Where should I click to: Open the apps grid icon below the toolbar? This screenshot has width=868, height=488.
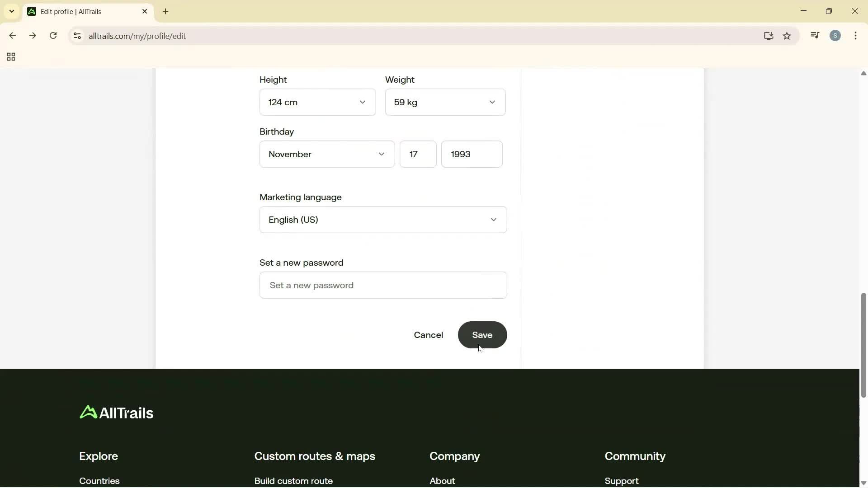click(x=10, y=57)
